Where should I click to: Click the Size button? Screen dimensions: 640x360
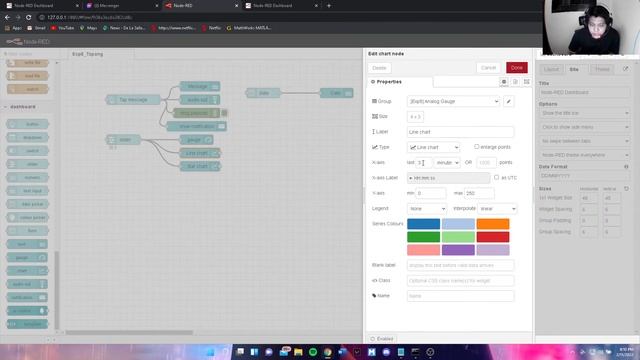[415, 117]
